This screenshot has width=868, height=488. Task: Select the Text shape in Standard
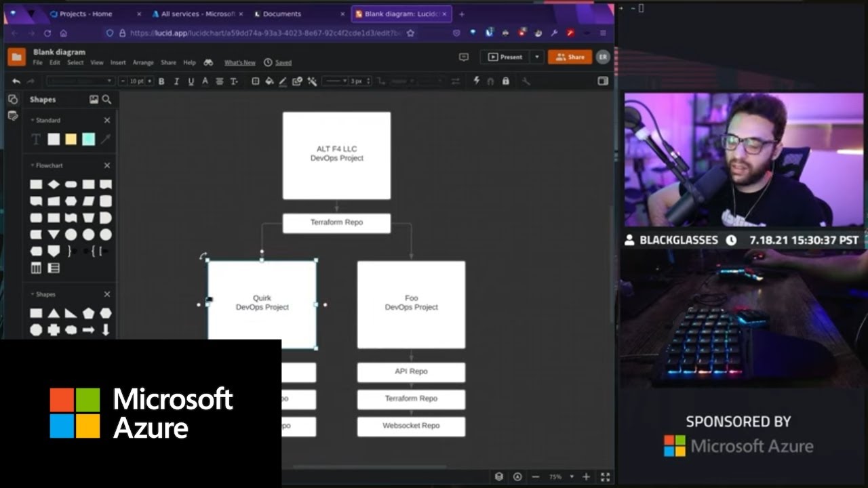pyautogui.click(x=36, y=139)
